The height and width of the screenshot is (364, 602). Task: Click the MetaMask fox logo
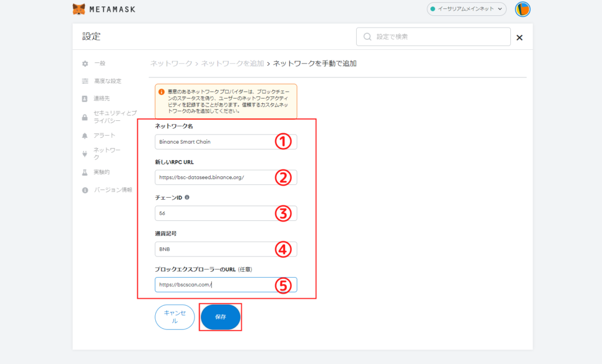pos(79,9)
